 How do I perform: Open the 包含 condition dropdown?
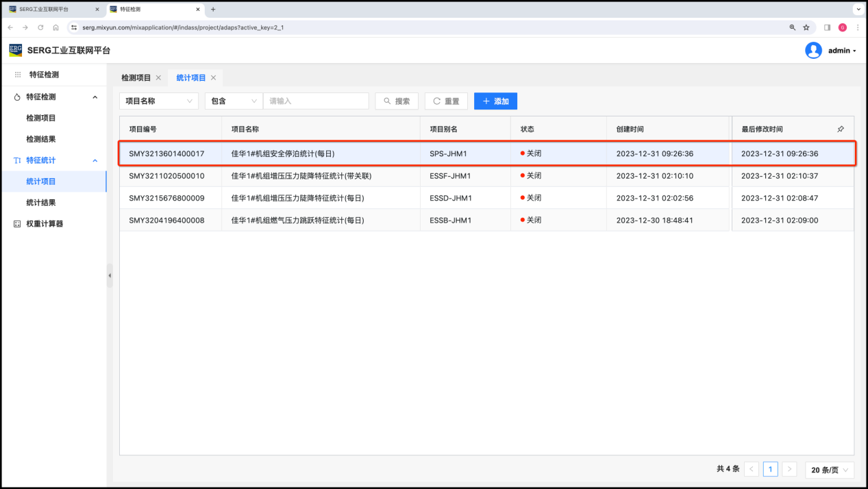point(234,101)
